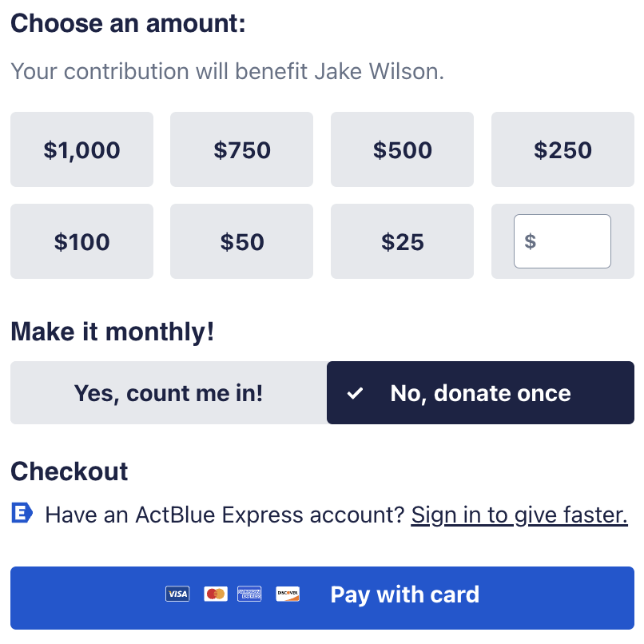Select the $1,000 donation amount
The image size is (644, 644).
click(x=81, y=149)
